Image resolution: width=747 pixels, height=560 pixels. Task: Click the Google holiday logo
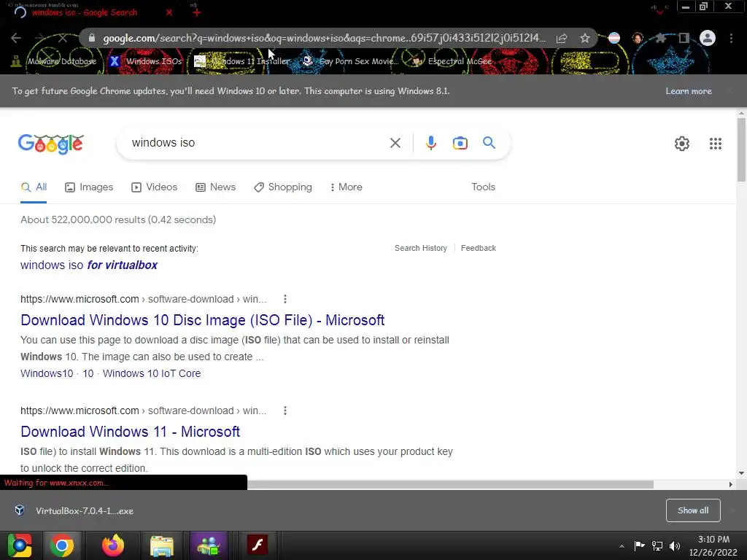(x=51, y=144)
